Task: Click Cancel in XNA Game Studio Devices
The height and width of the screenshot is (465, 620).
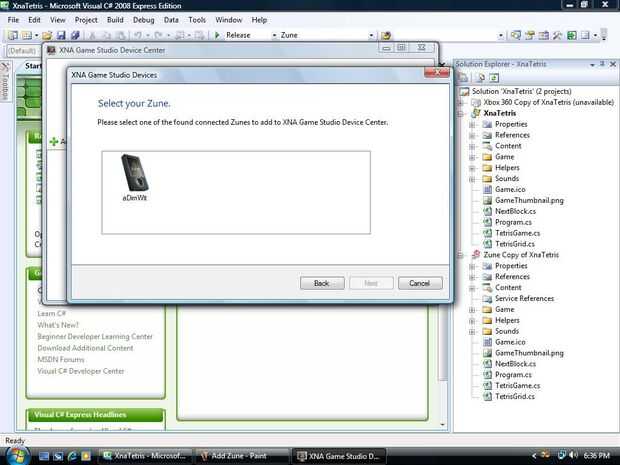Action: coord(420,283)
